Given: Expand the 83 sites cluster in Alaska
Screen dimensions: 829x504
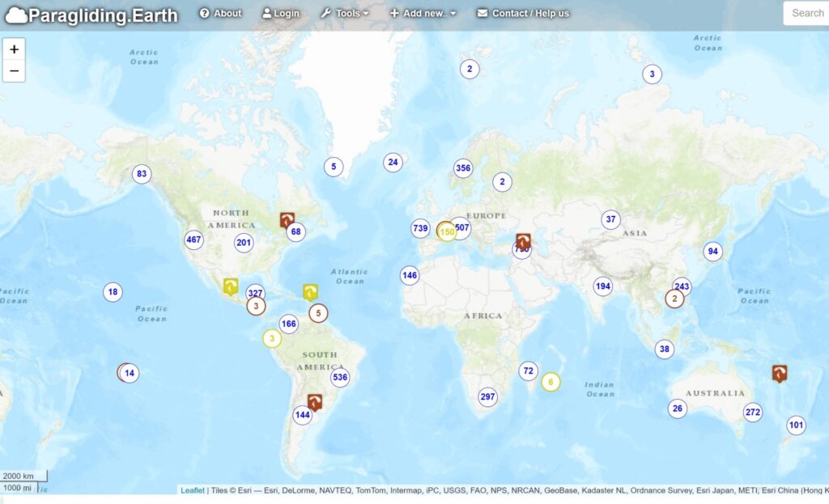Looking at the screenshot, I should pyautogui.click(x=142, y=174).
